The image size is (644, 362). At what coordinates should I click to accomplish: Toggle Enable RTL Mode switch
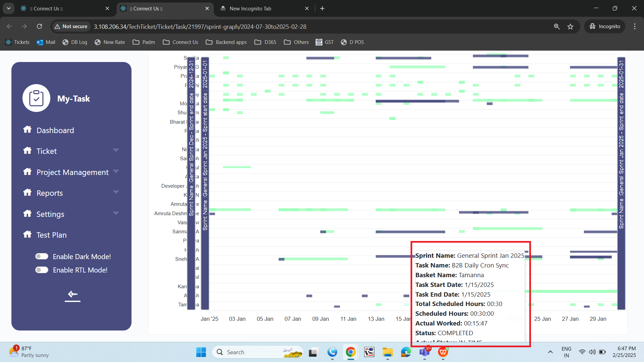pos(42,270)
